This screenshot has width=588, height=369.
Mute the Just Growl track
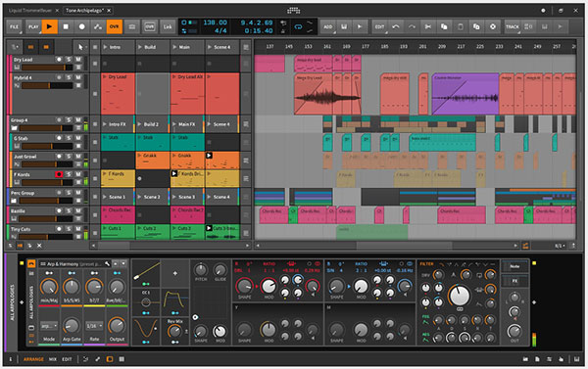tap(78, 157)
